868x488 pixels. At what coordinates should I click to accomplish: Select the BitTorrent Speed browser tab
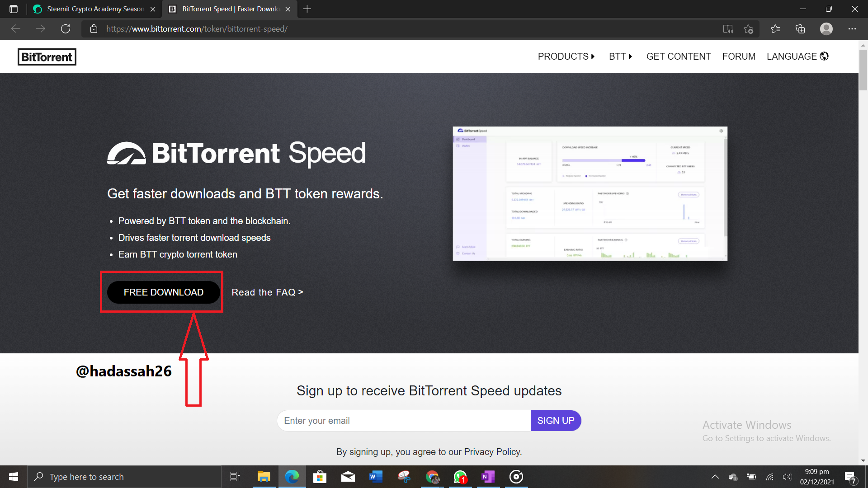231,9
